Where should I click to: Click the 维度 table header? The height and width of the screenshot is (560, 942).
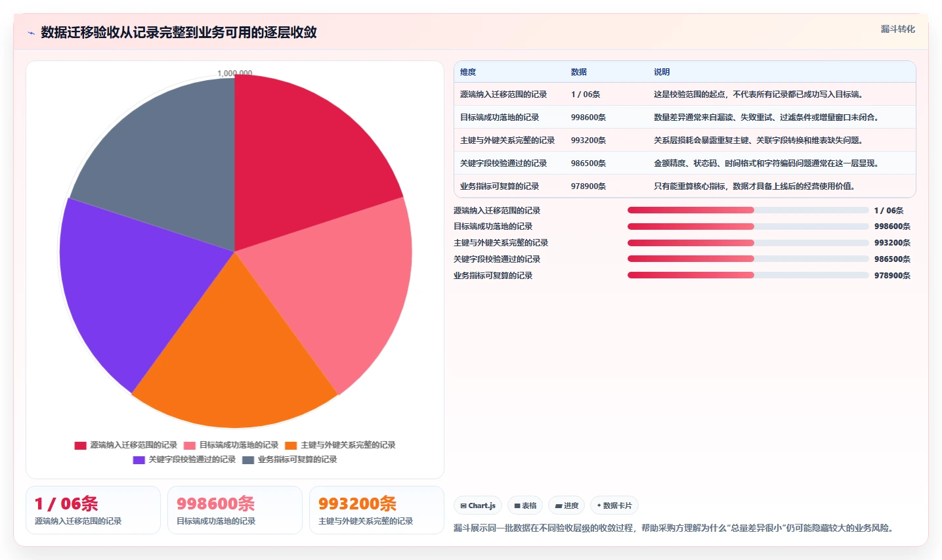point(468,72)
